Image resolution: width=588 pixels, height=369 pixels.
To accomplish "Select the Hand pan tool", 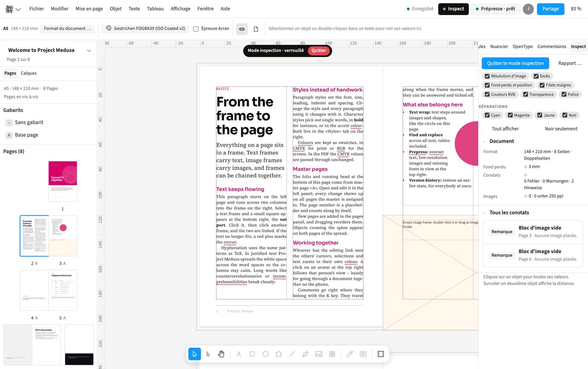I will (x=221, y=354).
